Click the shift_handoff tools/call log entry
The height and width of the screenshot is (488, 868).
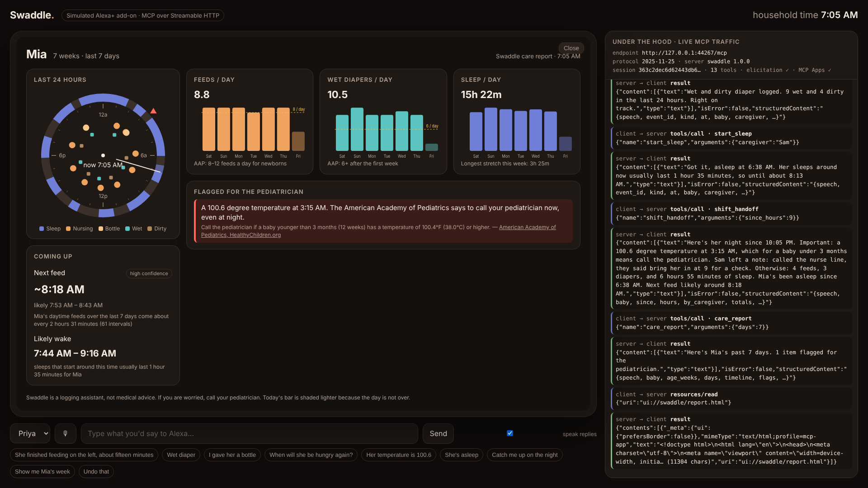(x=731, y=213)
